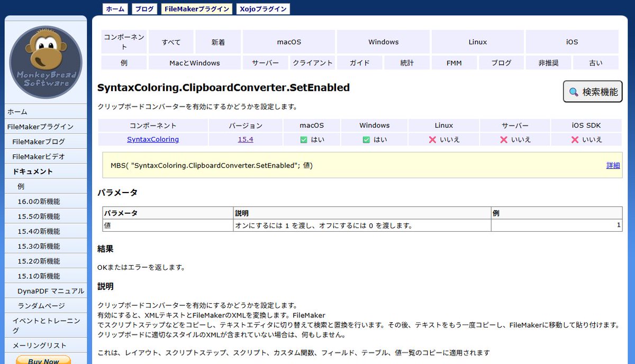Open the version 15.4 link
This screenshot has height=364, width=635.
(x=246, y=140)
